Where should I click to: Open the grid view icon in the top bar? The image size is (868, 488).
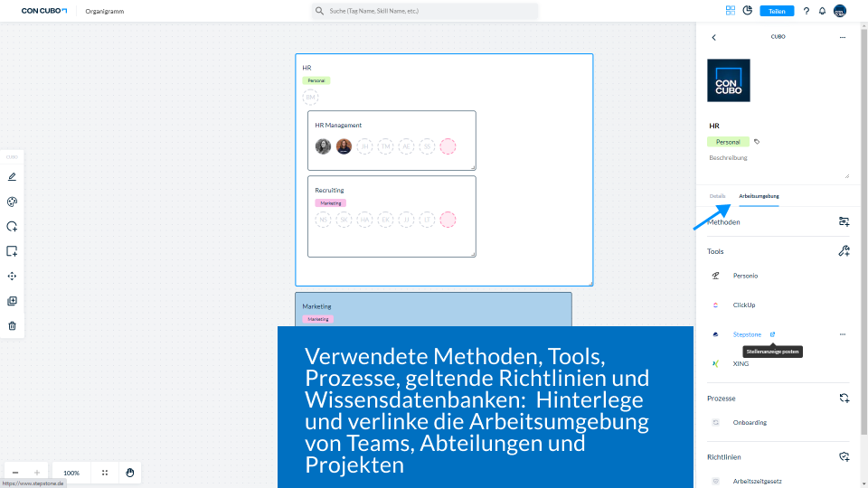[x=731, y=11]
